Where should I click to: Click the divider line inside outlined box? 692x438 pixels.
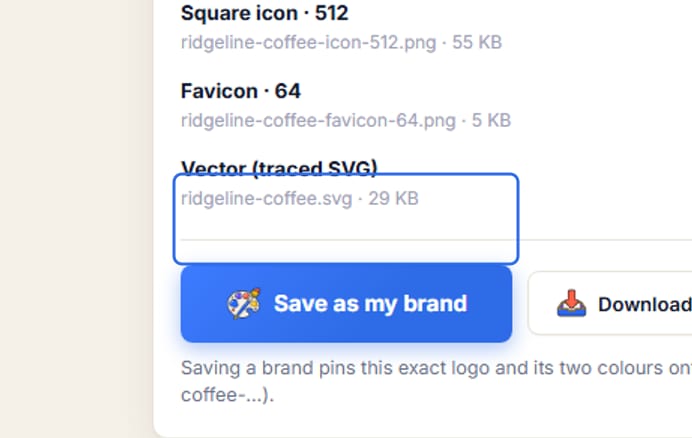tap(348, 240)
